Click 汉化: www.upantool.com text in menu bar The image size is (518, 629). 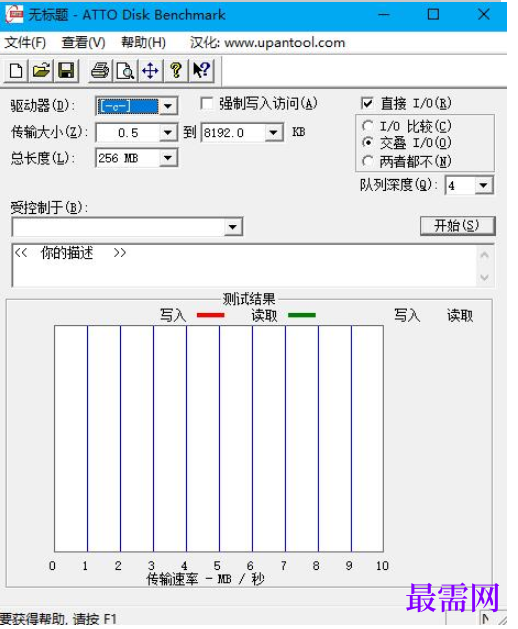268,43
